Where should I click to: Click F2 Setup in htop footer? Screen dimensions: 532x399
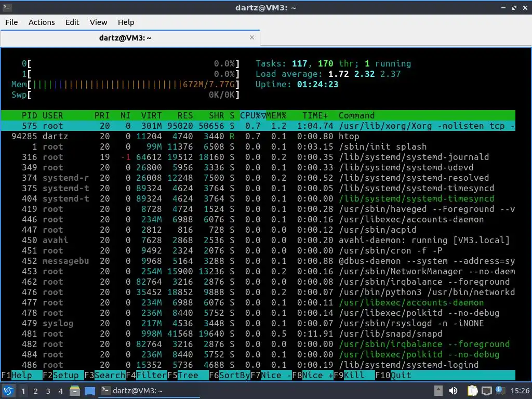click(63, 375)
